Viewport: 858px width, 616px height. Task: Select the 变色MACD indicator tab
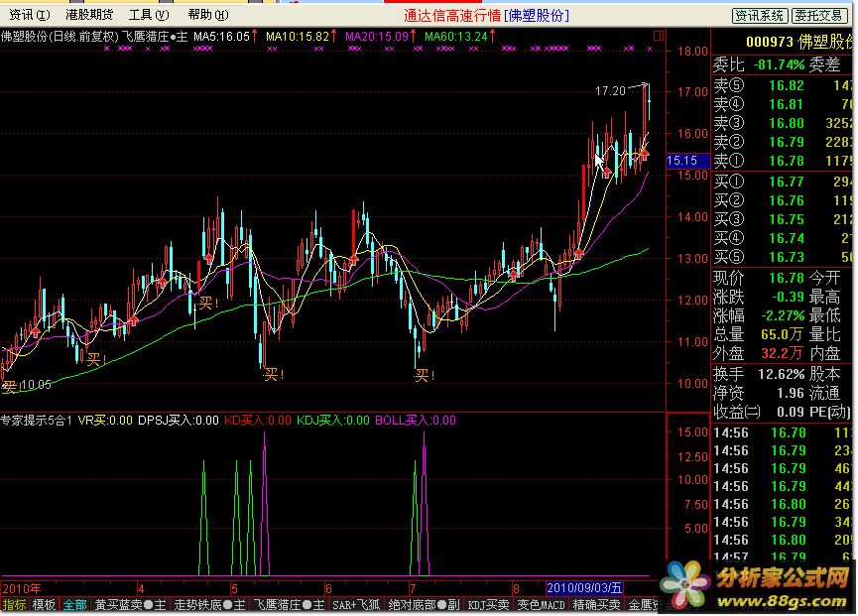pyautogui.click(x=542, y=604)
